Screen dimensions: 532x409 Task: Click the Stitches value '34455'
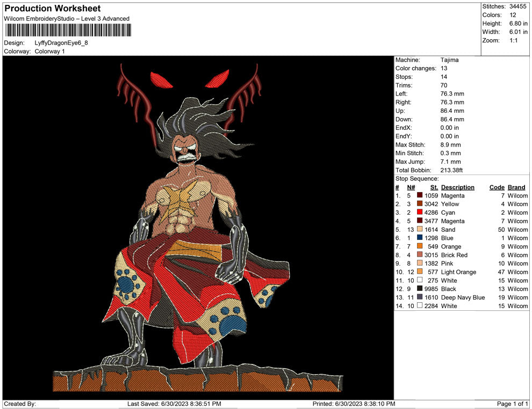[517, 6]
